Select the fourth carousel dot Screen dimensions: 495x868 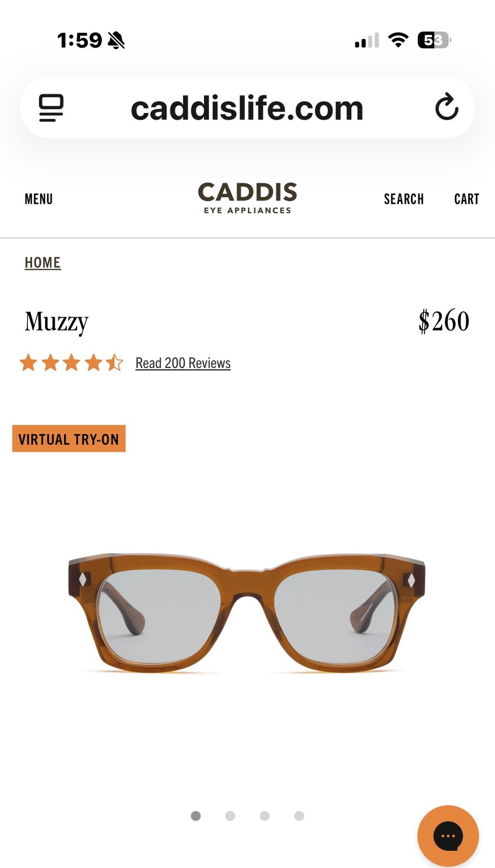(299, 816)
